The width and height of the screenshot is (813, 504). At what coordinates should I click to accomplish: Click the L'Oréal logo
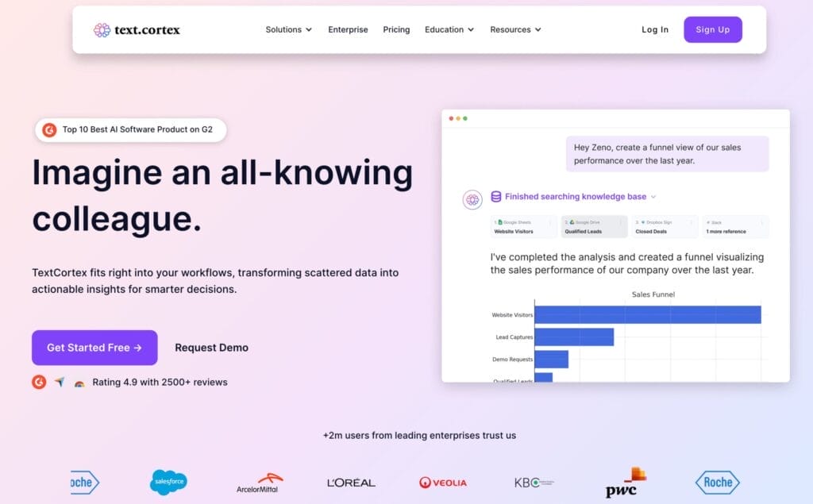[x=351, y=483]
